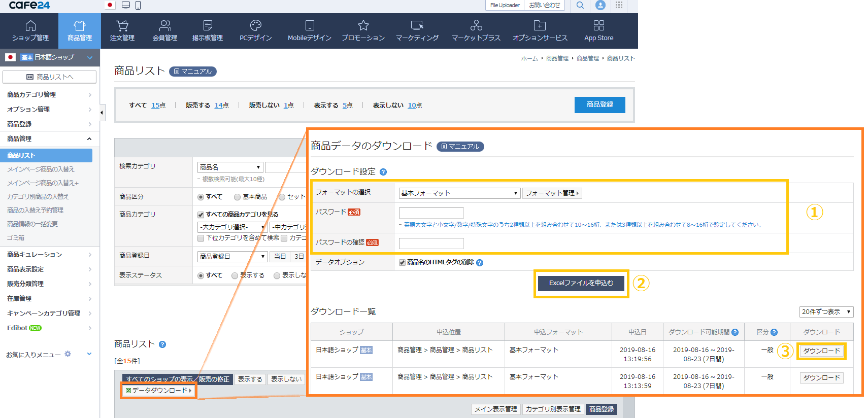Open メインページ商品の入替え sidebar item
Viewport: 868px width, 418px height.
pos(41,169)
